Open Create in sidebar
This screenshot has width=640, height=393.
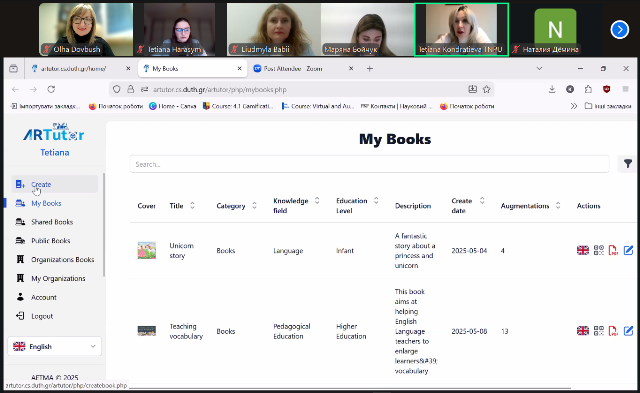pyautogui.click(x=55, y=184)
